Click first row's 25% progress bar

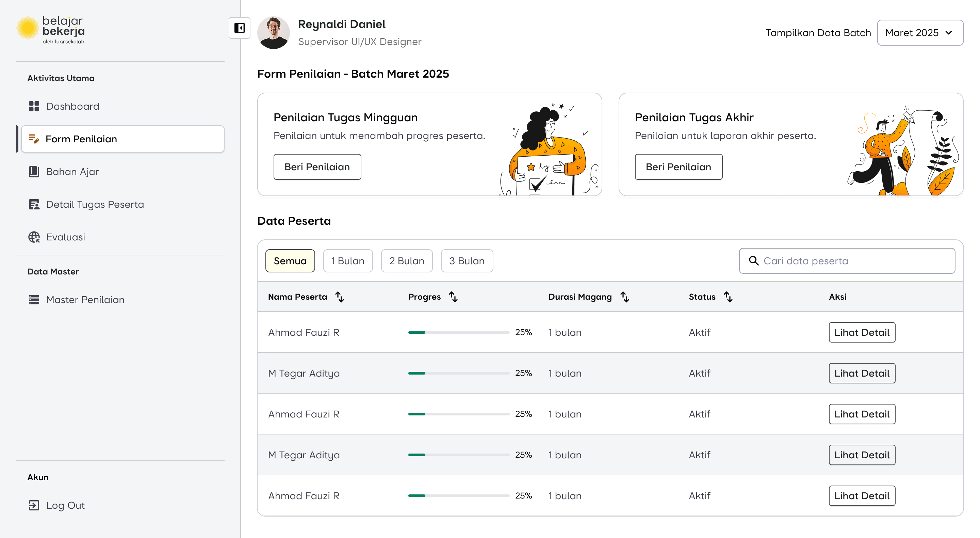(x=458, y=332)
